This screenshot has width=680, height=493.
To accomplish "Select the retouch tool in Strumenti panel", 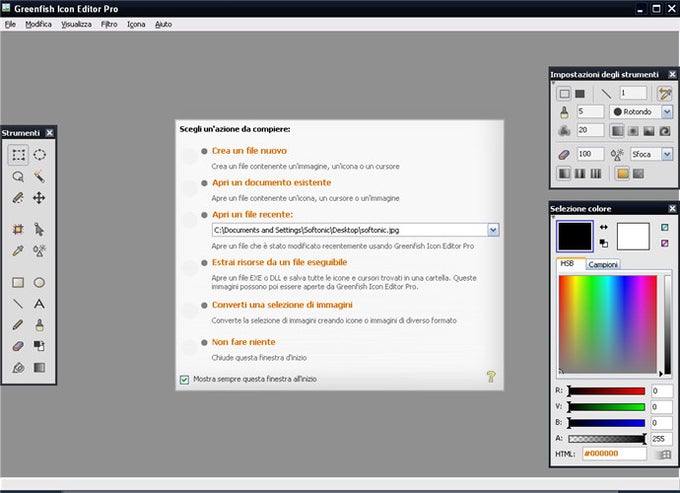I will (x=39, y=251).
